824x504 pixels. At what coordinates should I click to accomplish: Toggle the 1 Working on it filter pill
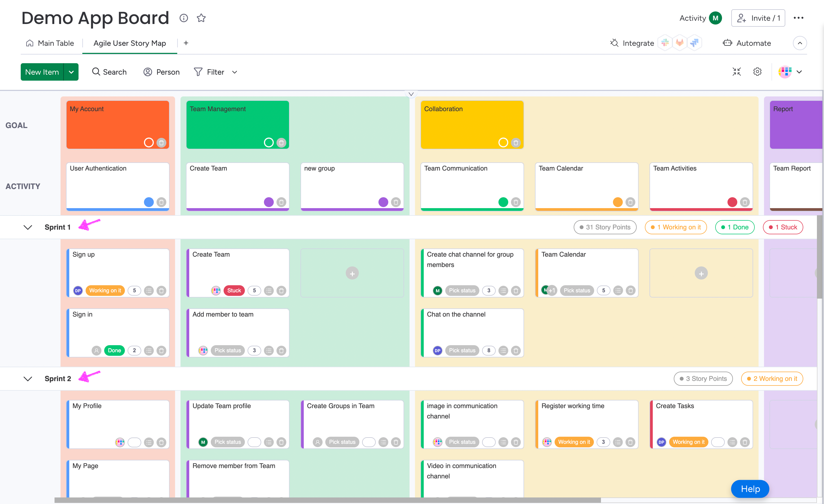(x=675, y=227)
